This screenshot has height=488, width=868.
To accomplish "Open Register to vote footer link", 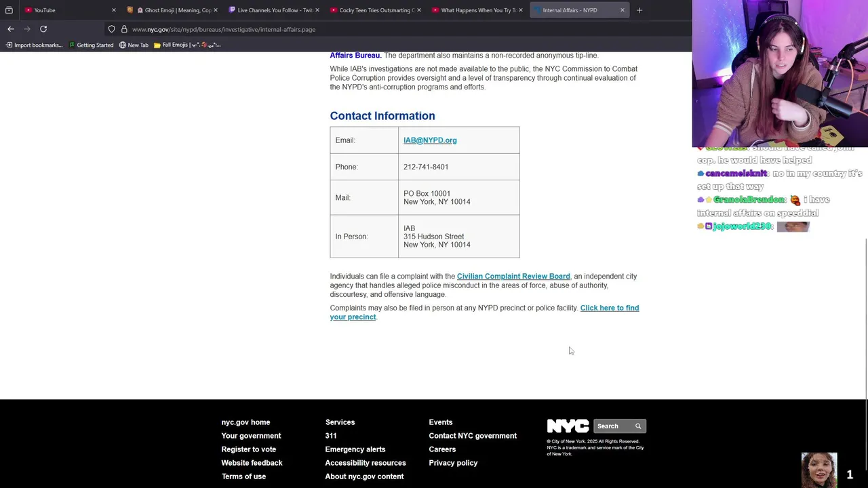I will (249, 449).
